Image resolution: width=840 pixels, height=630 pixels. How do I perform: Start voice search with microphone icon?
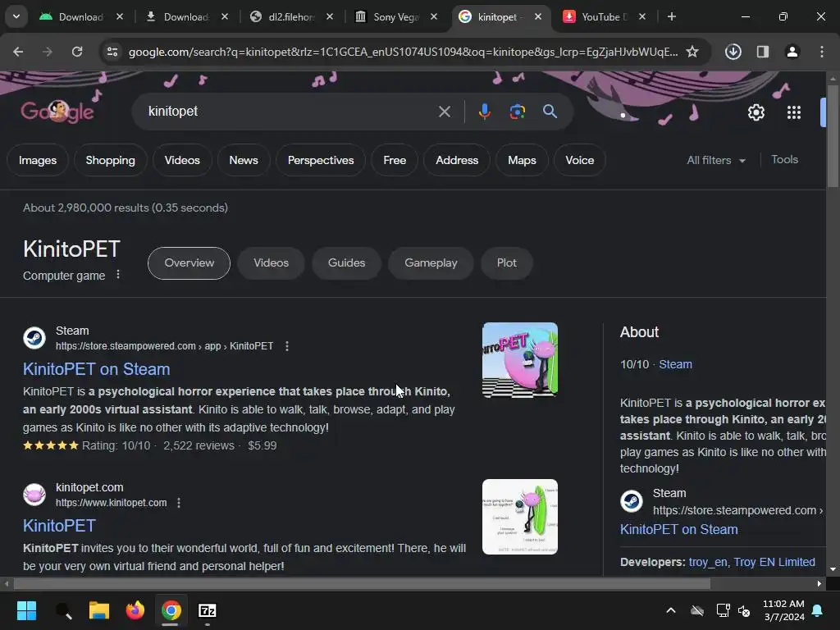[x=484, y=112]
